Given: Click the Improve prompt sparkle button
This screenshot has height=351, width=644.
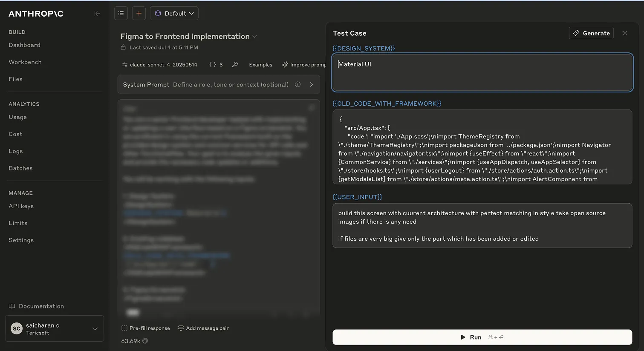Looking at the screenshot, I should click(x=304, y=65).
